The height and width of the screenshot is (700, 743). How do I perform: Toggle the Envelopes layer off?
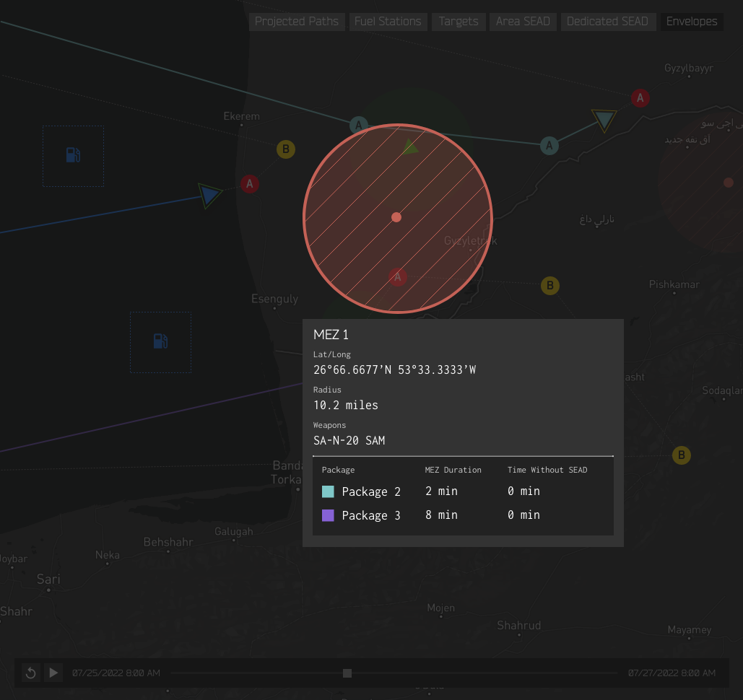pyautogui.click(x=691, y=22)
